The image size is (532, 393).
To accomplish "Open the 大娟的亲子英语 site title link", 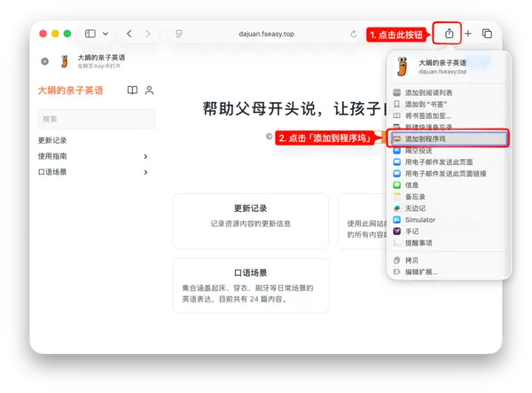I will click(x=70, y=90).
